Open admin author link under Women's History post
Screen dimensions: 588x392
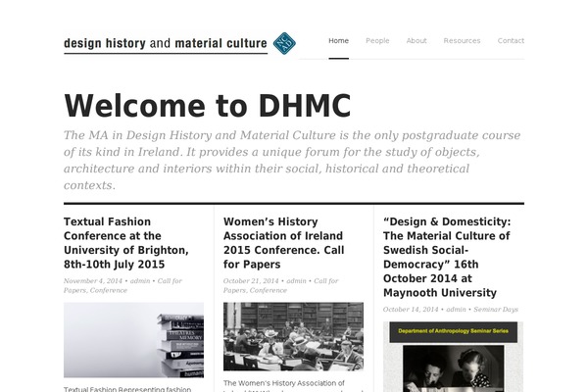(296, 280)
